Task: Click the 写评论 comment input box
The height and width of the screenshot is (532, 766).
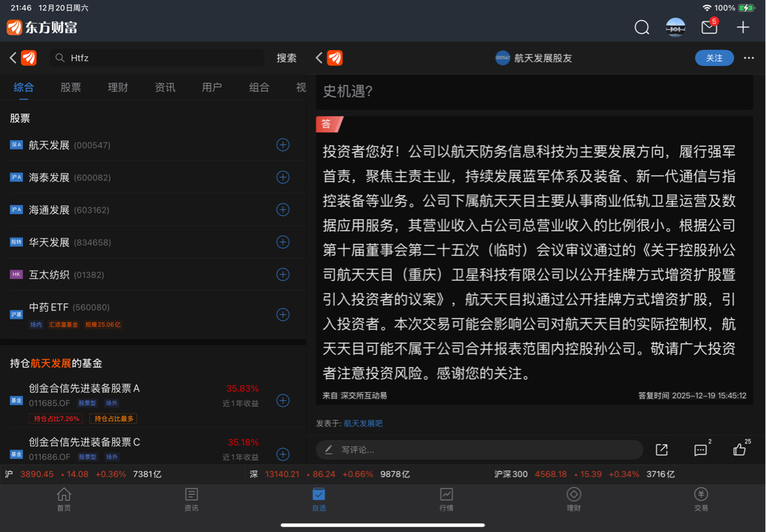Action: pos(479,450)
